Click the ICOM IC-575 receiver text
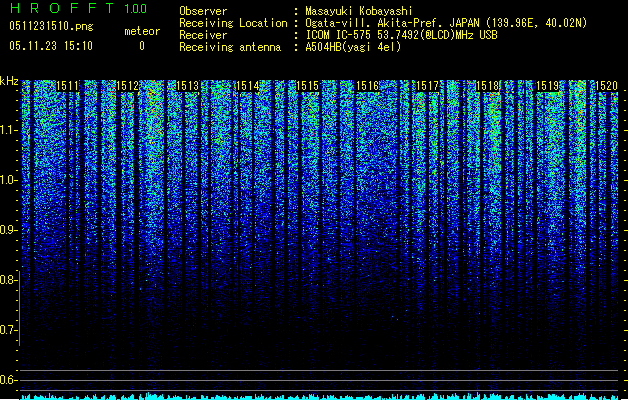Viewport: 629px width, 400px height. coord(402,35)
